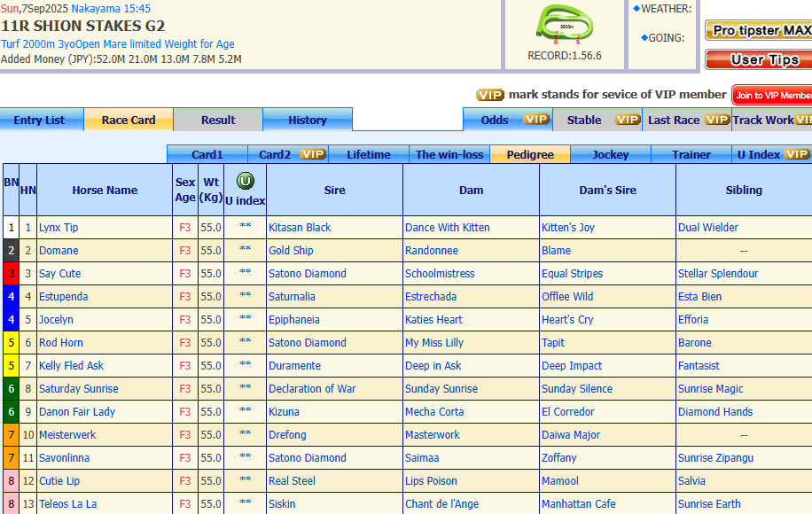Open horse Domane link

(x=59, y=251)
